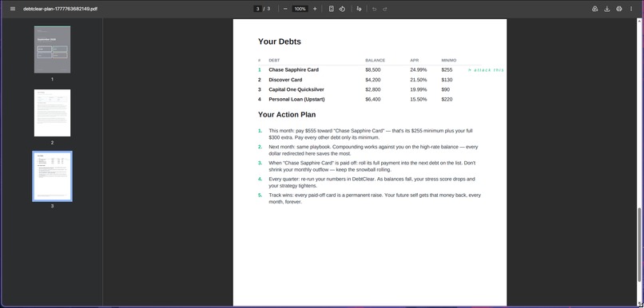Click the 24.99% APR value
Image resolution: width=644 pixels, height=308 pixels.
[418, 69]
